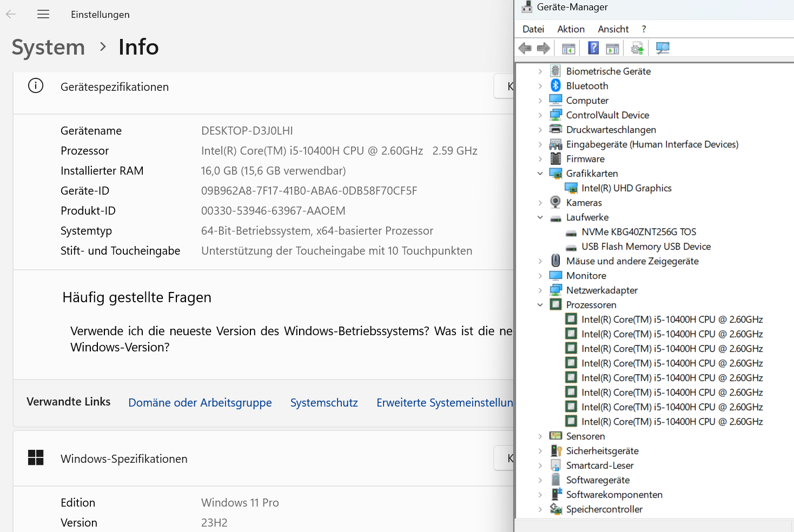Collapse the Laufwerke node
Viewport: 794px width, 532px height.
click(x=540, y=217)
